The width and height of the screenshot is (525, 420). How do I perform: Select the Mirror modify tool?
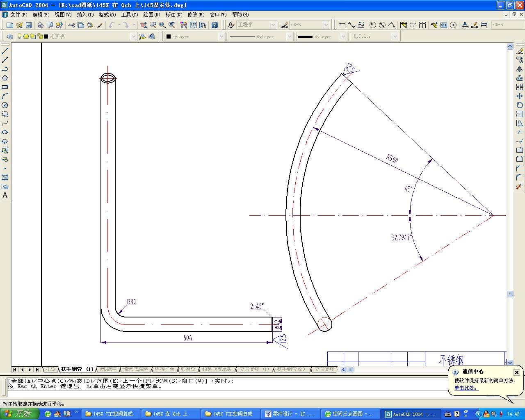[x=520, y=69]
